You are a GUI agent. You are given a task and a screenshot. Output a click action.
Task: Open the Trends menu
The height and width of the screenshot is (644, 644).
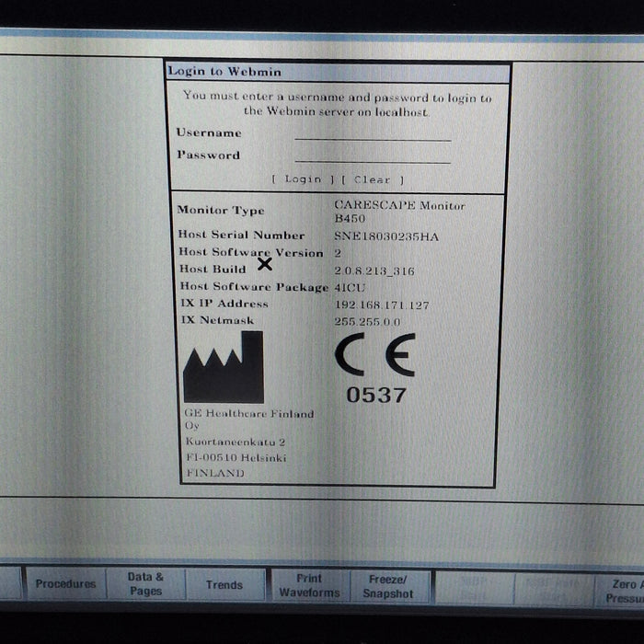pyautogui.click(x=224, y=585)
